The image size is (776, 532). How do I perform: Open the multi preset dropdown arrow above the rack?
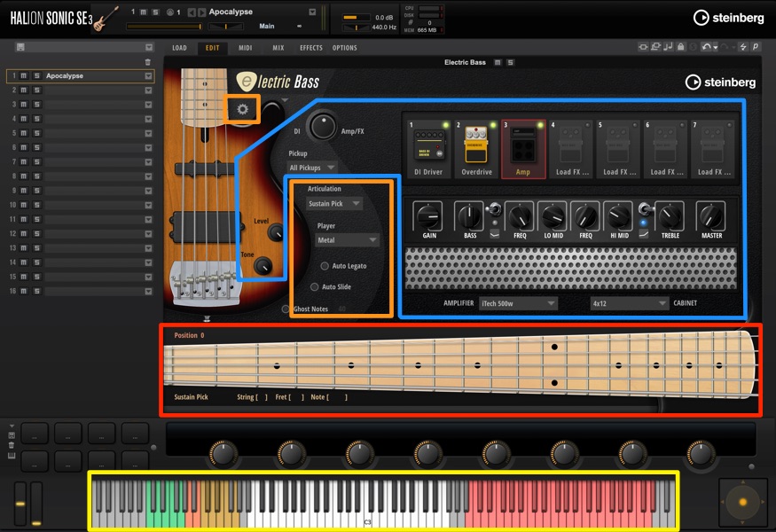click(149, 47)
